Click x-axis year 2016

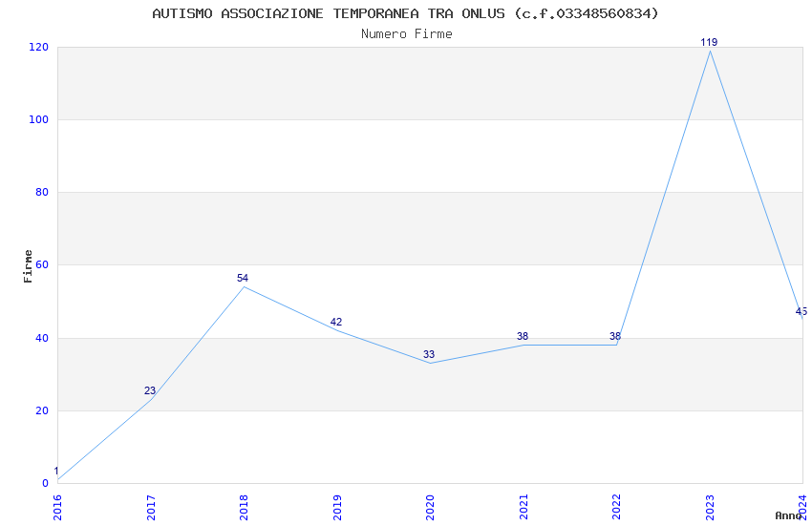tap(57, 508)
